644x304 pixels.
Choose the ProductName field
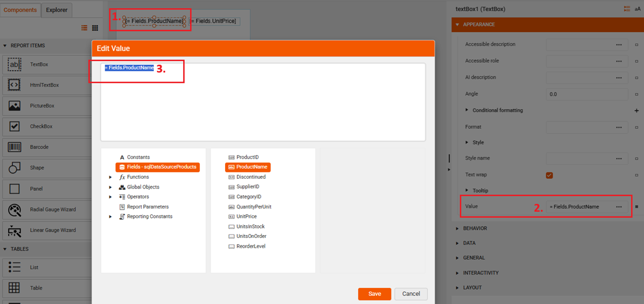coord(248,167)
